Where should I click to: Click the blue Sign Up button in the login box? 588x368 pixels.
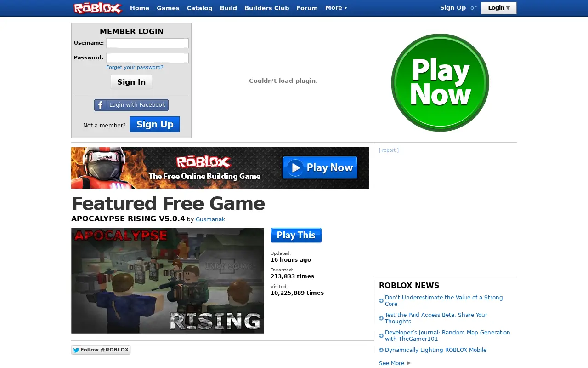[x=155, y=124]
